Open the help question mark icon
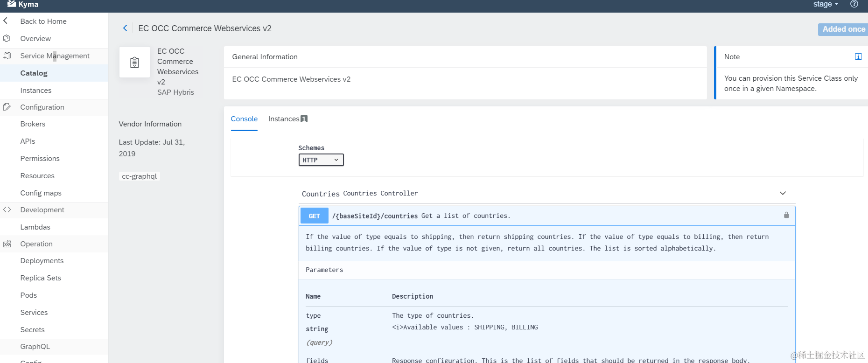This screenshot has width=868, height=363. tap(854, 4)
